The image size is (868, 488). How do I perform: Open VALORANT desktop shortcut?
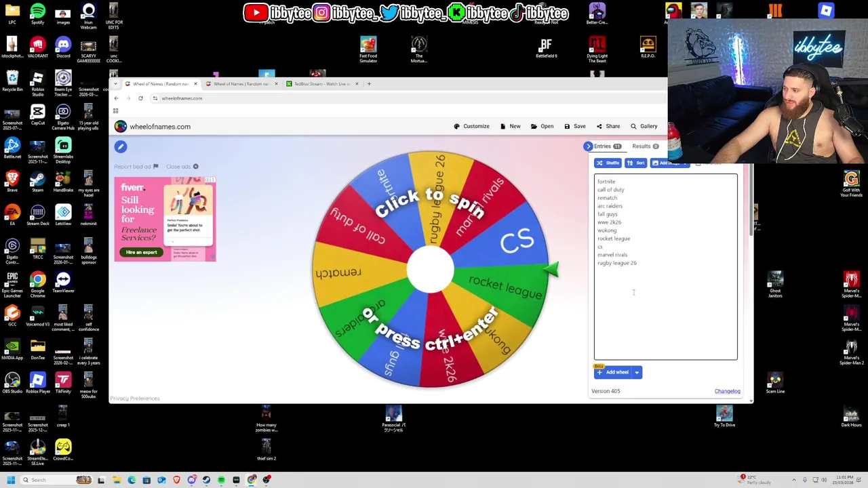coord(37,47)
